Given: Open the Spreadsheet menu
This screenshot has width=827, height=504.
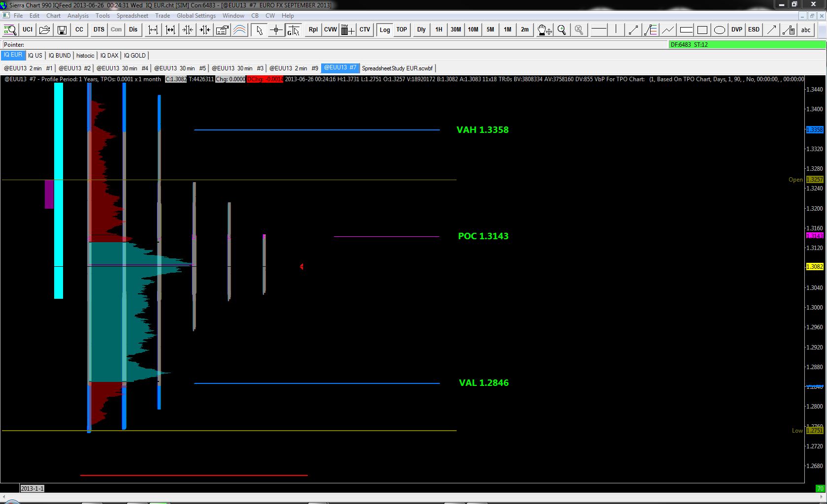Looking at the screenshot, I should [x=132, y=16].
